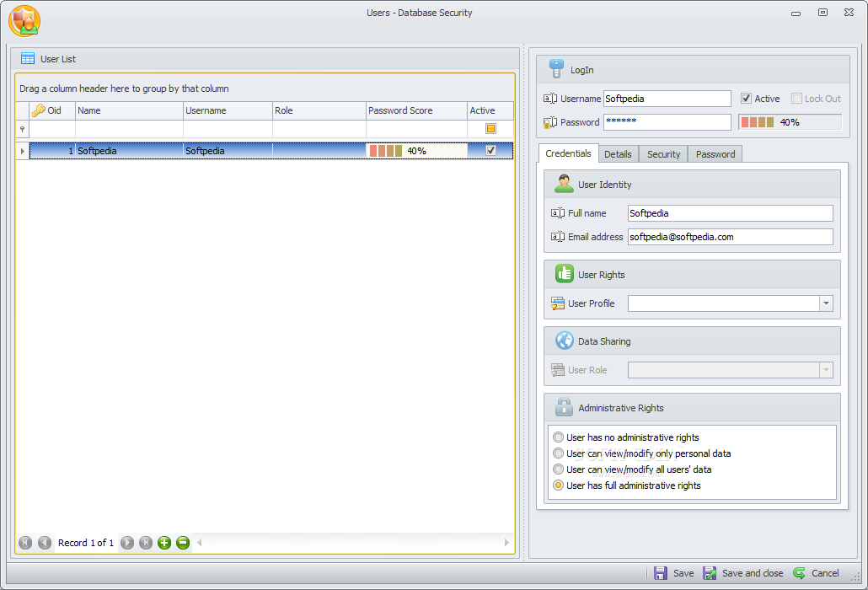Click the Save and close document icon
The width and height of the screenshot is (868, 590).
pos(710,573)
